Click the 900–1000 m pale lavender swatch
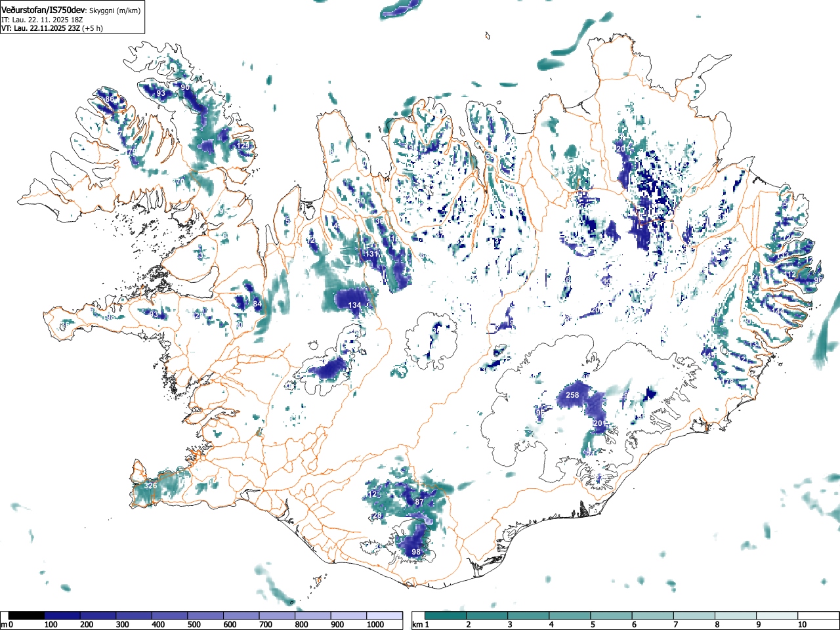The height and width of the screenshot is (630, 840). (x=348, y=616)
